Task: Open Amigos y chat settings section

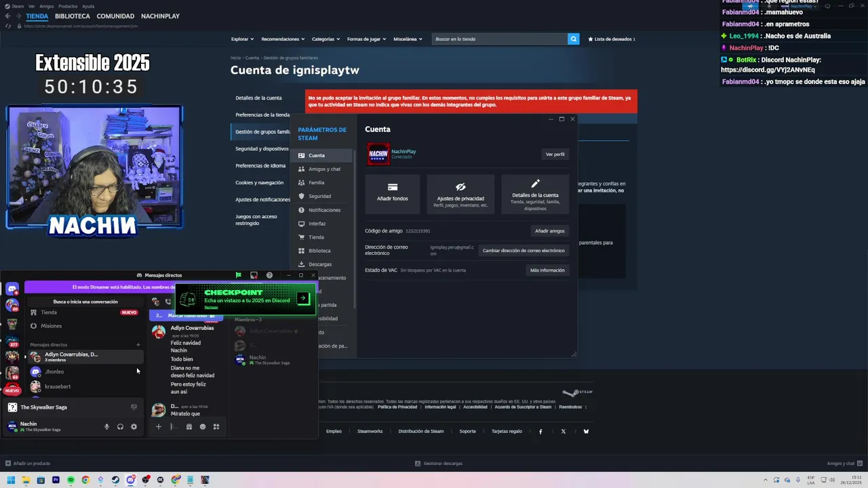Action: (322, 169)
